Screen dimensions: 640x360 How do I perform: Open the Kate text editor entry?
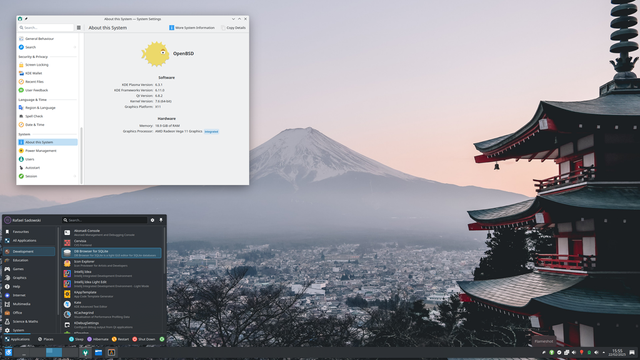(112, 304)
